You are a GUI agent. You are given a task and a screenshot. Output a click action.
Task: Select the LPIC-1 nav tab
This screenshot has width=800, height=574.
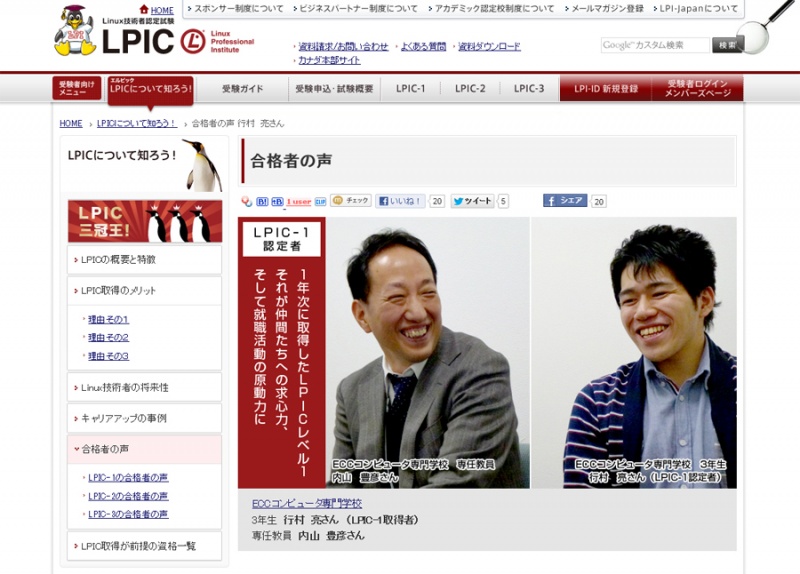(x=410, y=89)
